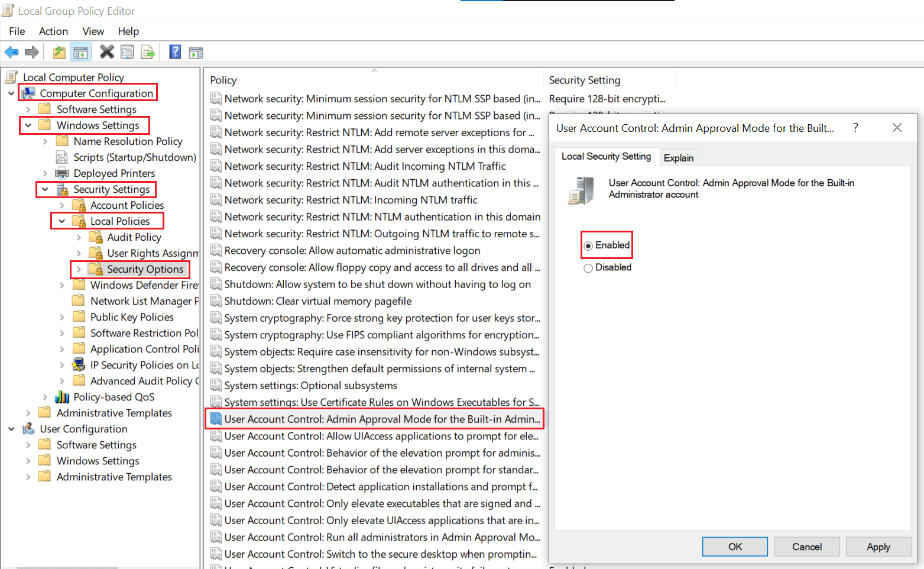Collapse the Computer Configuration node
924x569 pixels.
11,93
